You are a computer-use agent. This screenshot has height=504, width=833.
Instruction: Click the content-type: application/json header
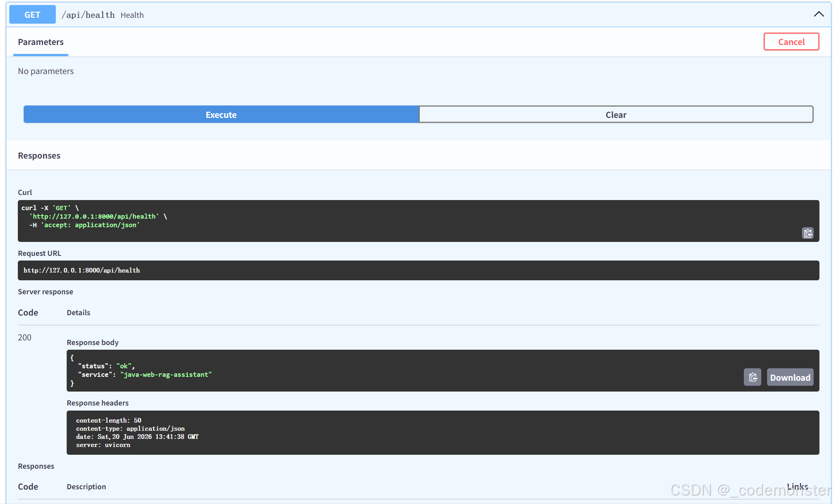(130, 428)
